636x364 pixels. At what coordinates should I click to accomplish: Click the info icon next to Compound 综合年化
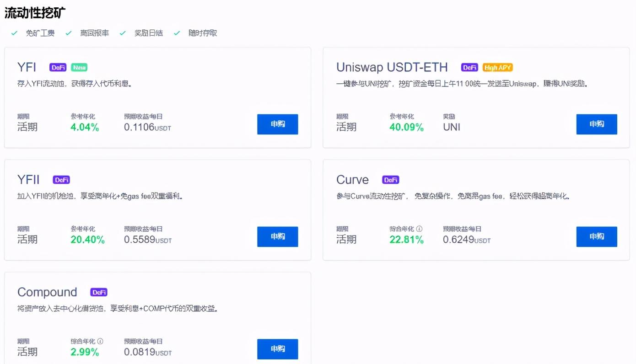click(100, 341)
